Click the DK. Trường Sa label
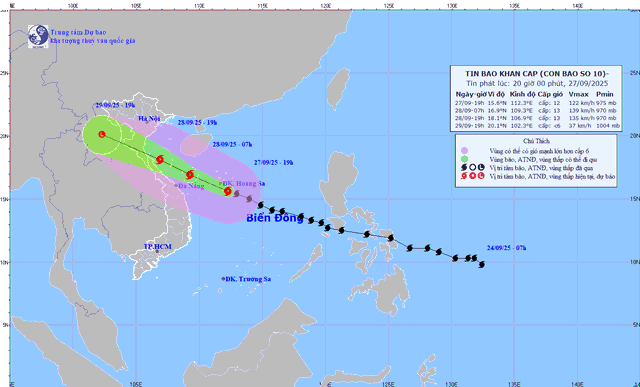This screenshot has width=640, height=387. [248, 279]
